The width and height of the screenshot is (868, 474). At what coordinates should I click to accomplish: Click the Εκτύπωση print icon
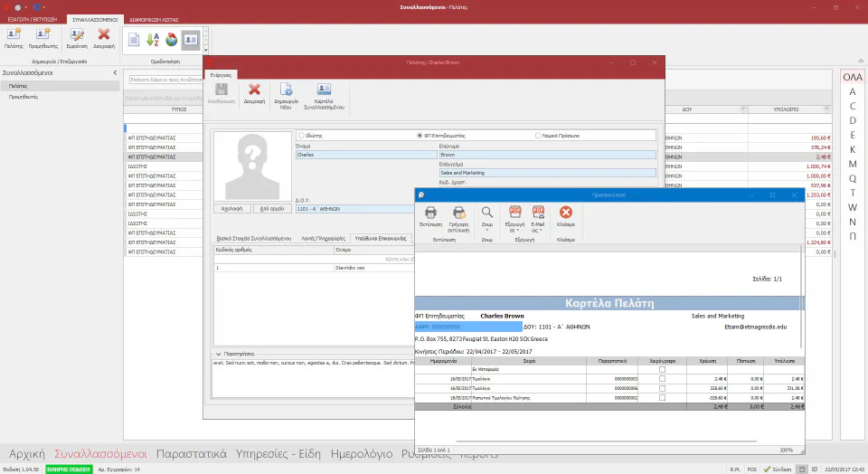(430, 212)
